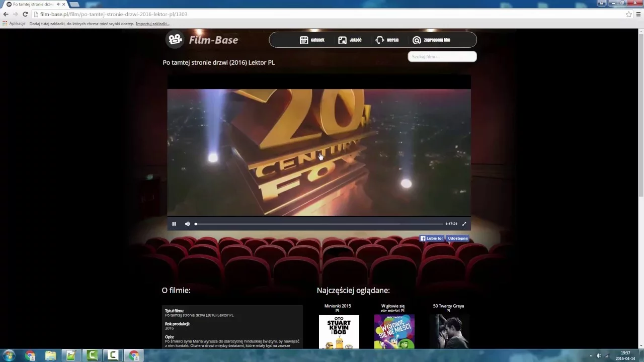This screenshot has width=644, height=362.
Task: Click the Ja profile button in title bar
Action: [601, 3]
